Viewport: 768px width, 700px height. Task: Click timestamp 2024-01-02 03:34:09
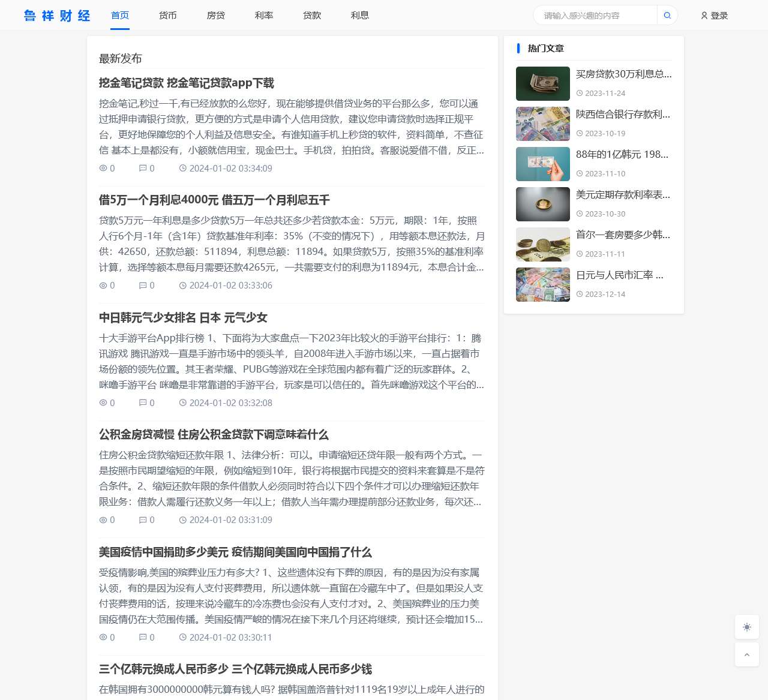pos(231,169)
